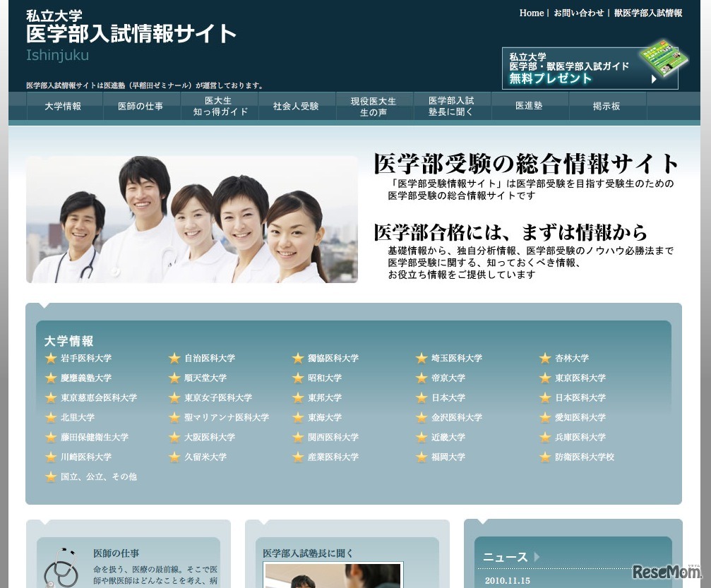Click the star icon beside 岩手医科大学
Image resolution: width=711 pixels, height=588 pixels.
coord(51,358)
